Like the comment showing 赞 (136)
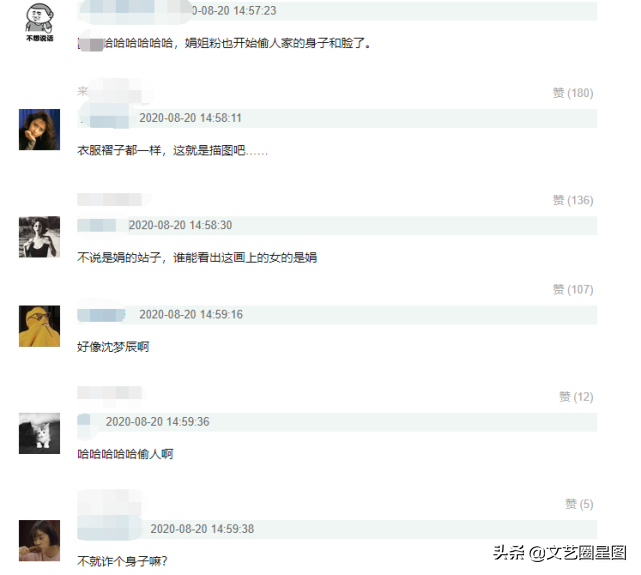Viewport: 641px width, 575px height. (573, 200)
